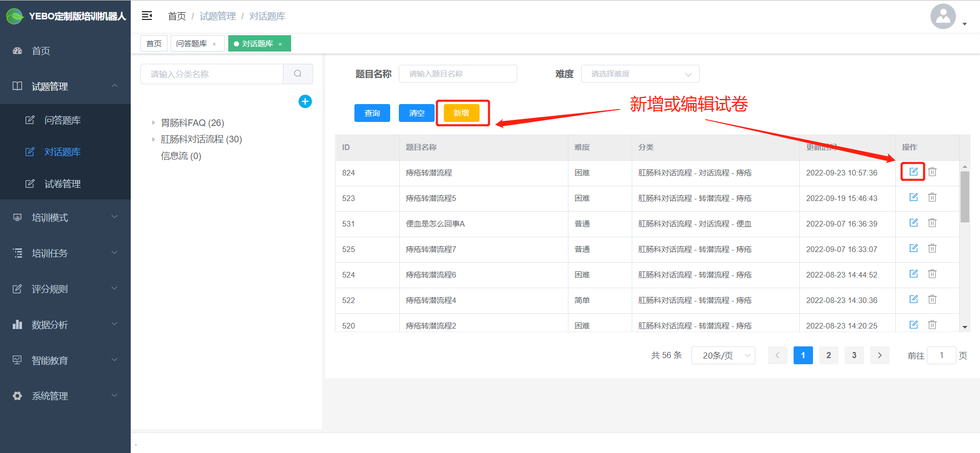
Task: Expand the 评分规则 sidebar menu
Action: coord(65,289)
